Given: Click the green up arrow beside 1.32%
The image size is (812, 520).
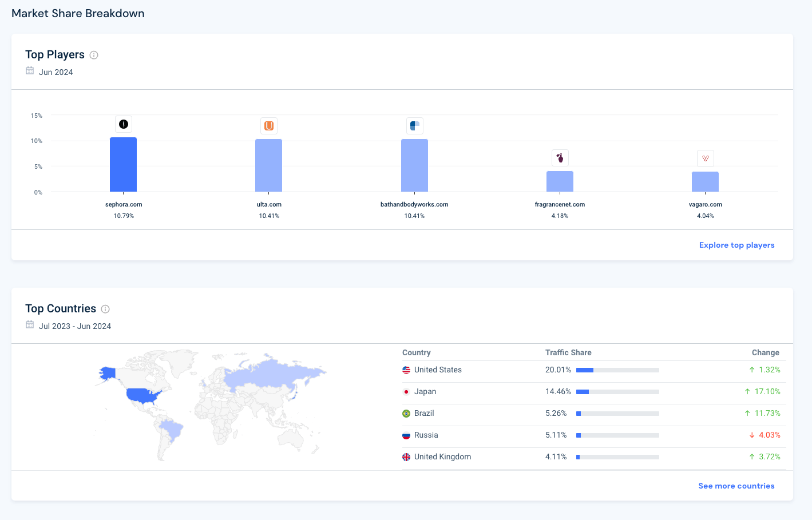Looking at the screenshot, I should coord(752,370).
